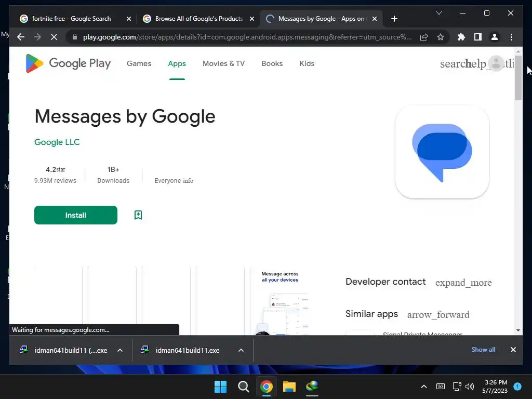The width and height of the screenshot is (532, 399).
Task: Open Movies & TV section
Action: pos(223,63)
